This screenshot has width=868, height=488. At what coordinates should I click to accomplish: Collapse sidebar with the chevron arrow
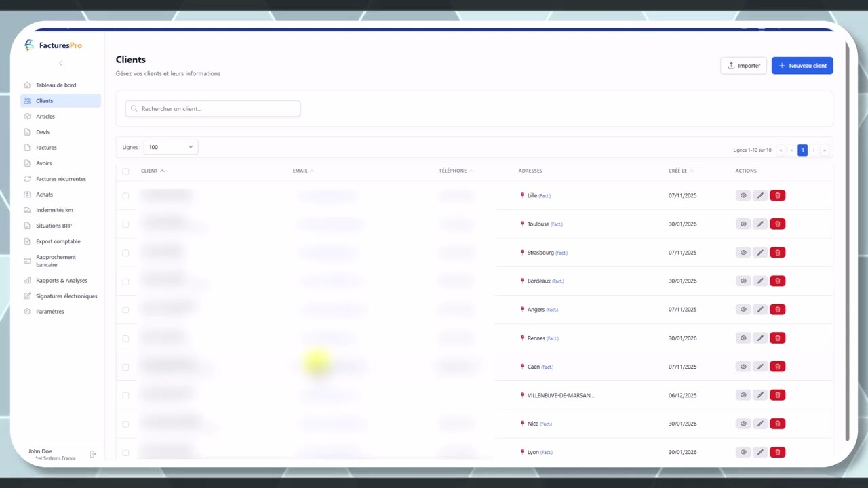coord(60,64)
